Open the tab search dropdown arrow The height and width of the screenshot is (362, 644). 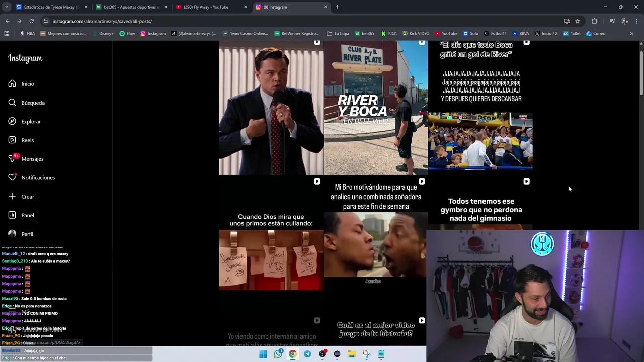(7, 7)
